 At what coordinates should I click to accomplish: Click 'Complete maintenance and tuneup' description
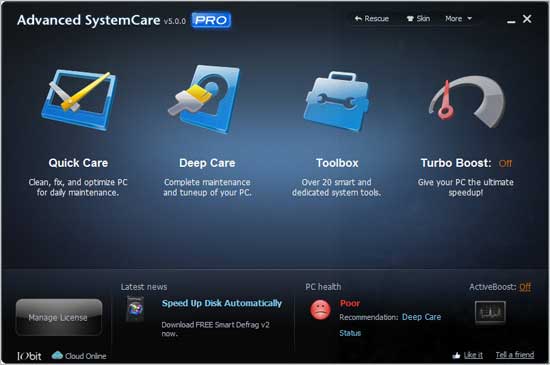(x=207, y=187)
